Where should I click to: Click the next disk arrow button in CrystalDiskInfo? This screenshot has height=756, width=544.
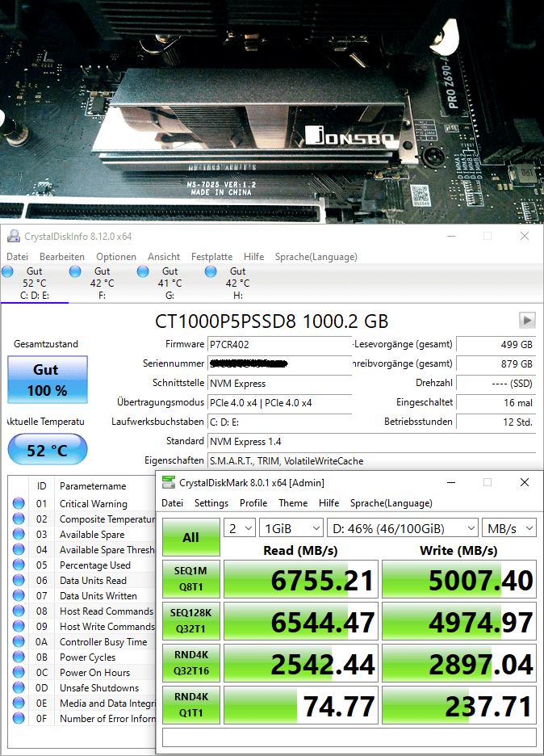pos(527,320)
